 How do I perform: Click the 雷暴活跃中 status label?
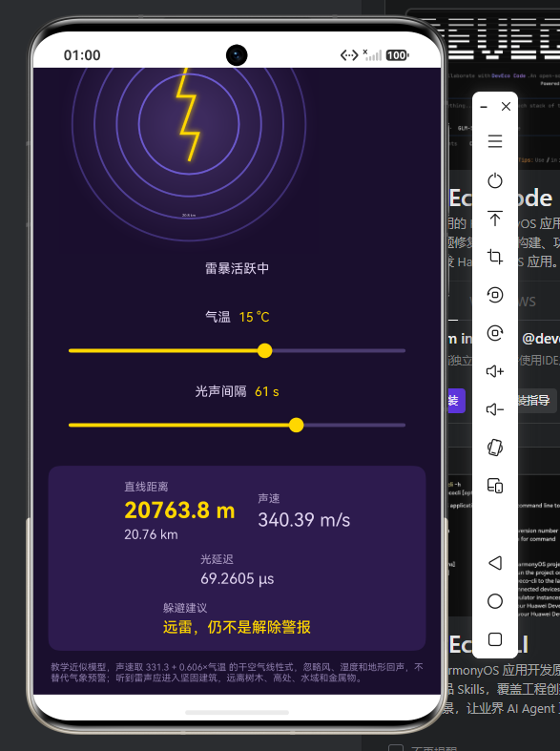click(x=237, y=268)
